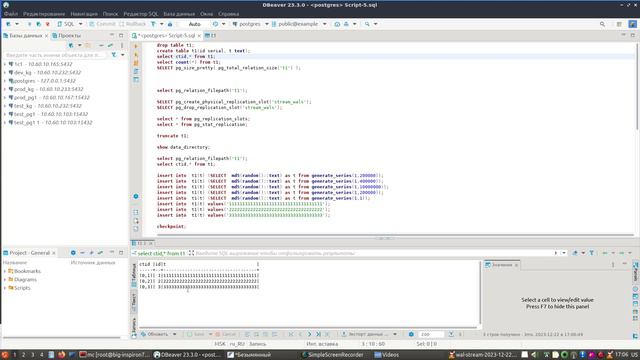The image size is (640, 360).
Task: Click the settings gear icon in editor gutter
Action: pos(136,196)
